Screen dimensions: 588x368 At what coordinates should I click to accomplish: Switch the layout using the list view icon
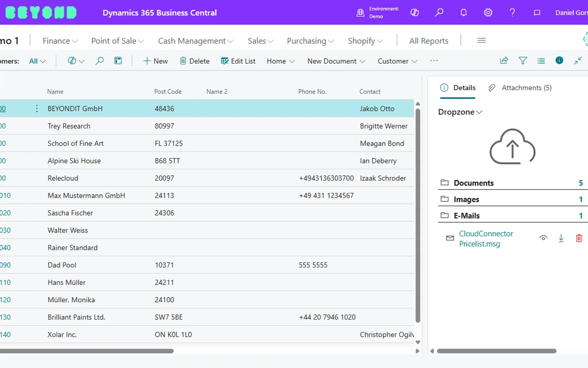pyautogui.click(x=541, y=61)
